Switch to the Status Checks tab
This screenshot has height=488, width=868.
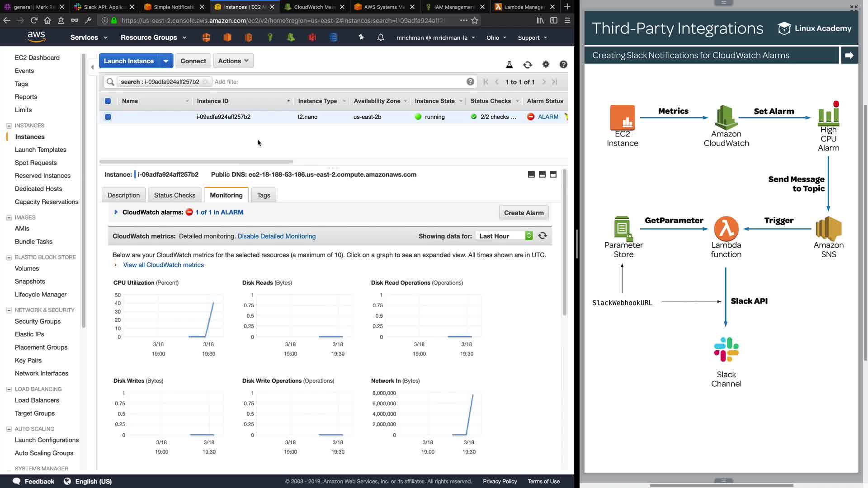click(175, 195)
